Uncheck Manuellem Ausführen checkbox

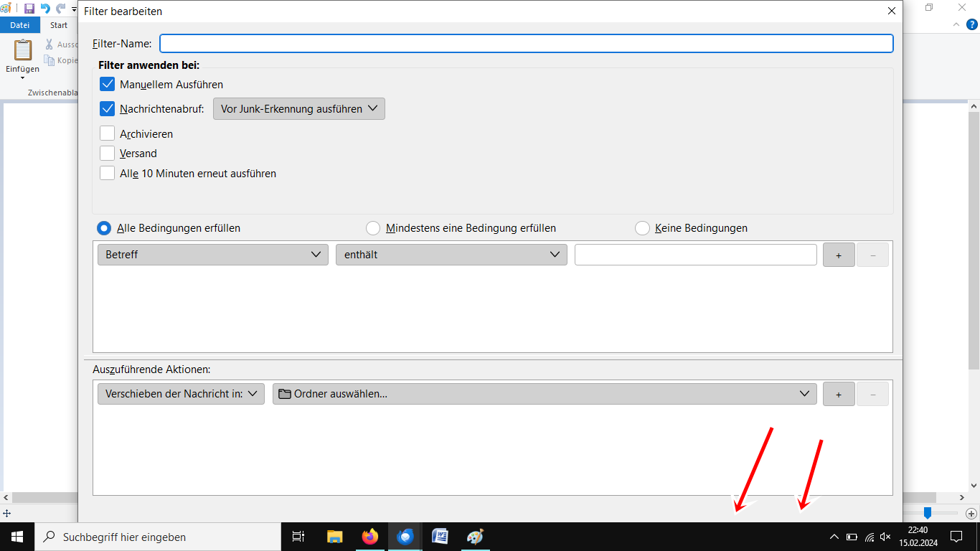click(x=108, y=84)
